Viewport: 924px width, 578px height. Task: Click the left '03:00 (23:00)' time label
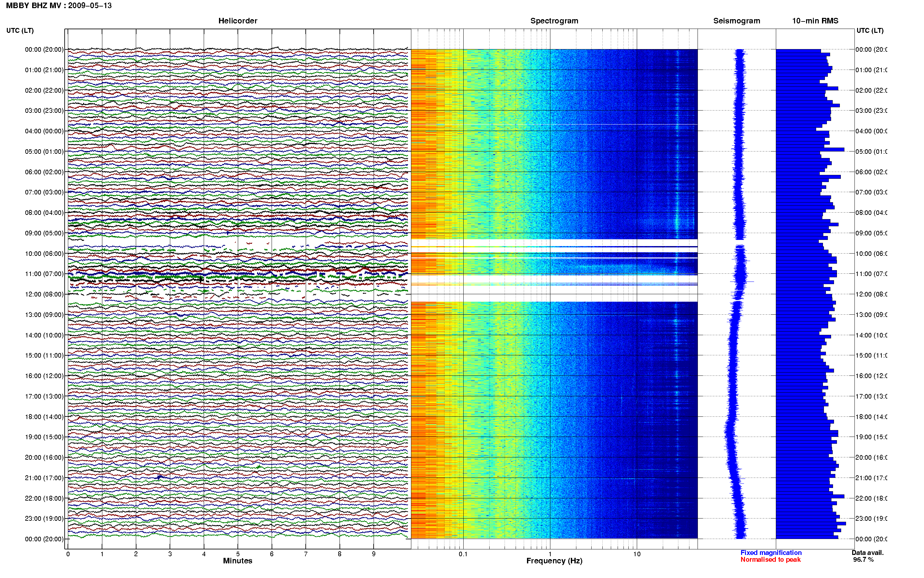44,111
